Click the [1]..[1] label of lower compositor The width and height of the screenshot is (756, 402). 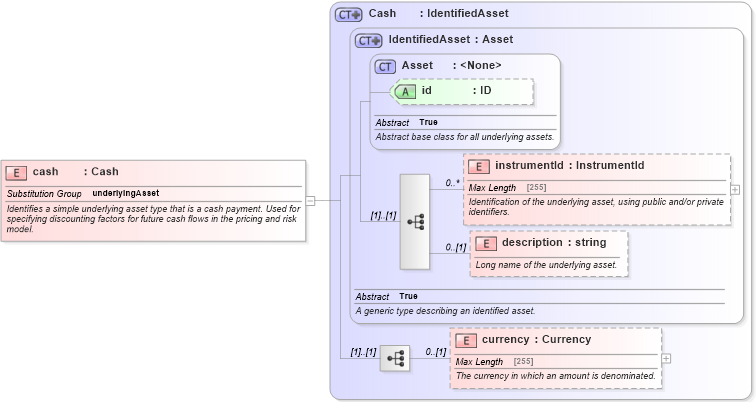[x=363, y=352]
